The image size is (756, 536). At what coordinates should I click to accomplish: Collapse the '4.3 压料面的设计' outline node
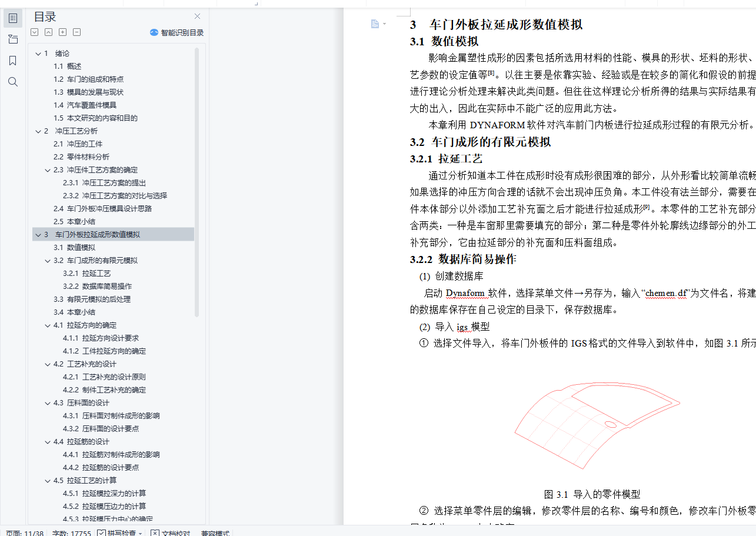pyautogui.click(x=48, y=403)
